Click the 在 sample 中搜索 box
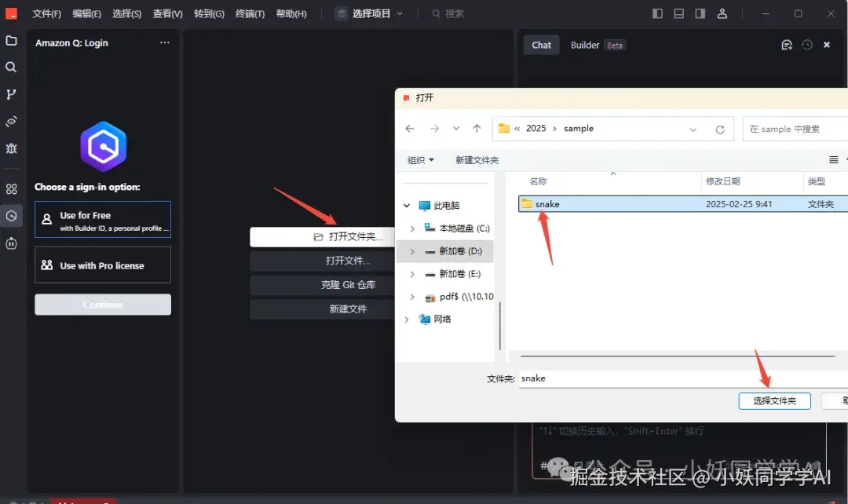 795,129
